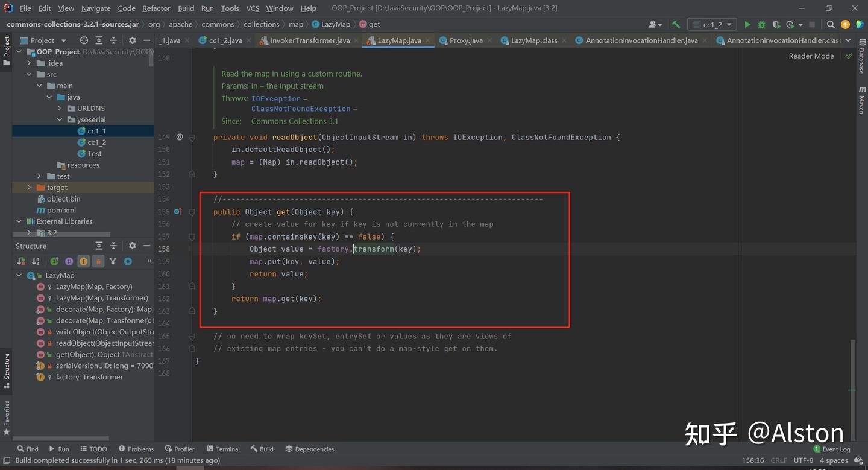Collapse the OOP_Project root node
The height and width of the screenshot is (470, 868).
[19, 52]
